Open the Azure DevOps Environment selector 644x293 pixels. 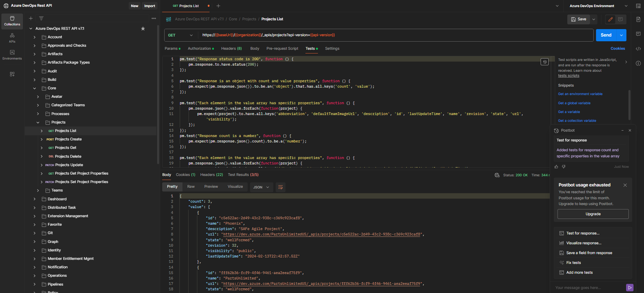coord(598,6)
